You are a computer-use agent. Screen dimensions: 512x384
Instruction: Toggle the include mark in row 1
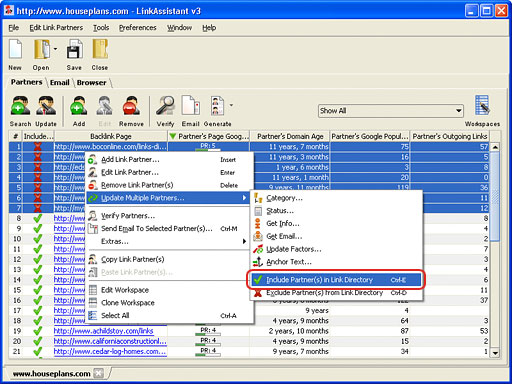pyautogui.click(x=38, y=147)
